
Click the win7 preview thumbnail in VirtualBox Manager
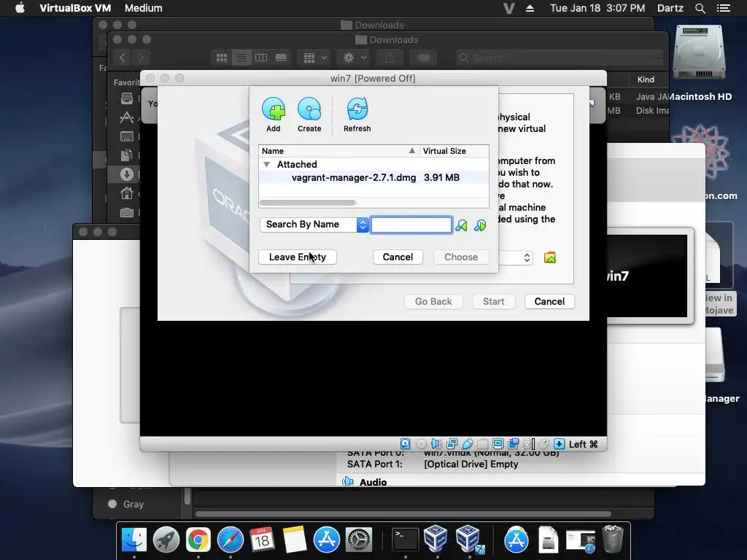(x=647, y=276)
